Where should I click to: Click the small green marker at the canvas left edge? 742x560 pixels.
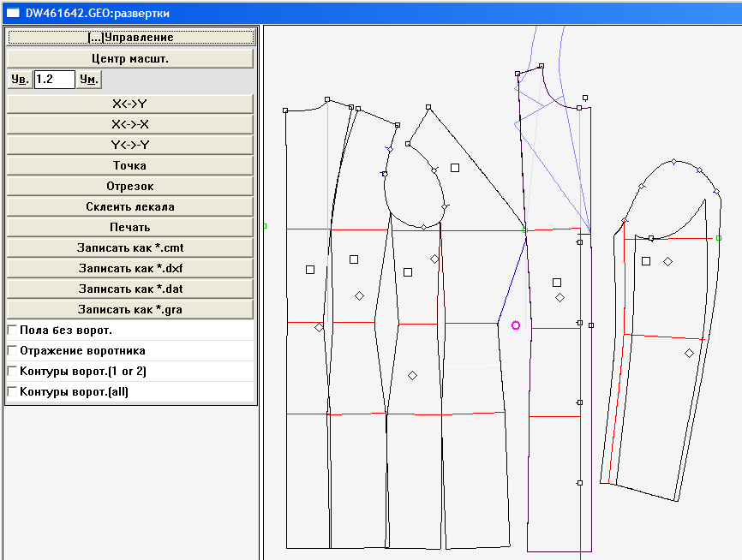(x=265, y=226)
